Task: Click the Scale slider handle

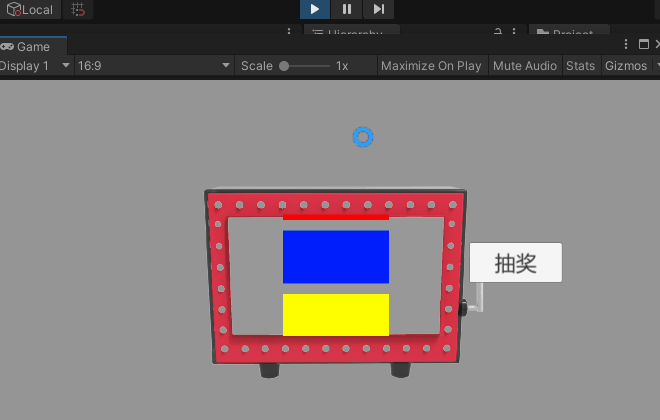Action: point(284,66)
